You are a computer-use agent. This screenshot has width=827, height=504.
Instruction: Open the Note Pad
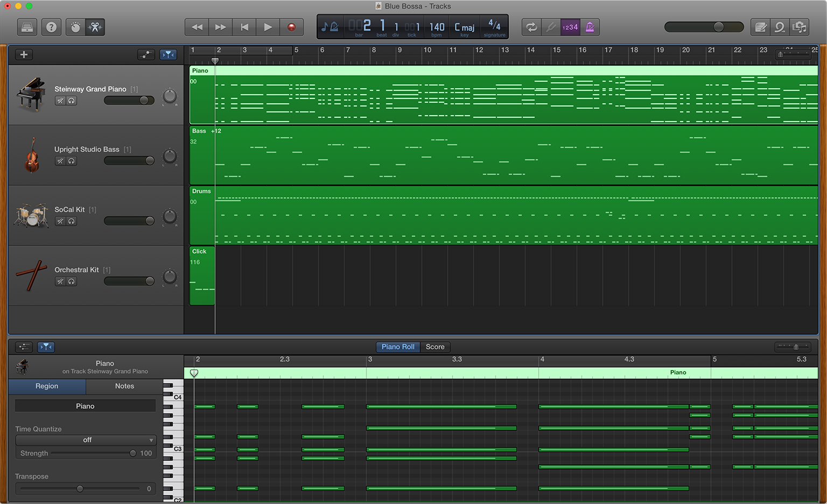coord(760,27)
